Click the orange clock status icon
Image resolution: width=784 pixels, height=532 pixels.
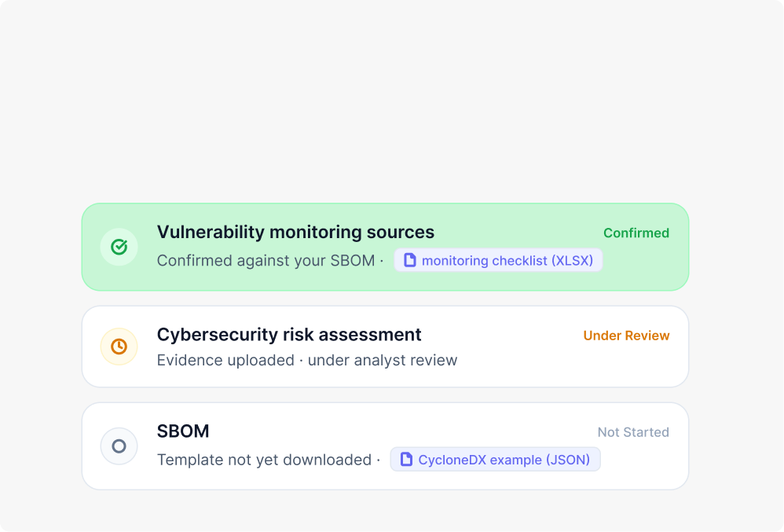coord(119,347)
